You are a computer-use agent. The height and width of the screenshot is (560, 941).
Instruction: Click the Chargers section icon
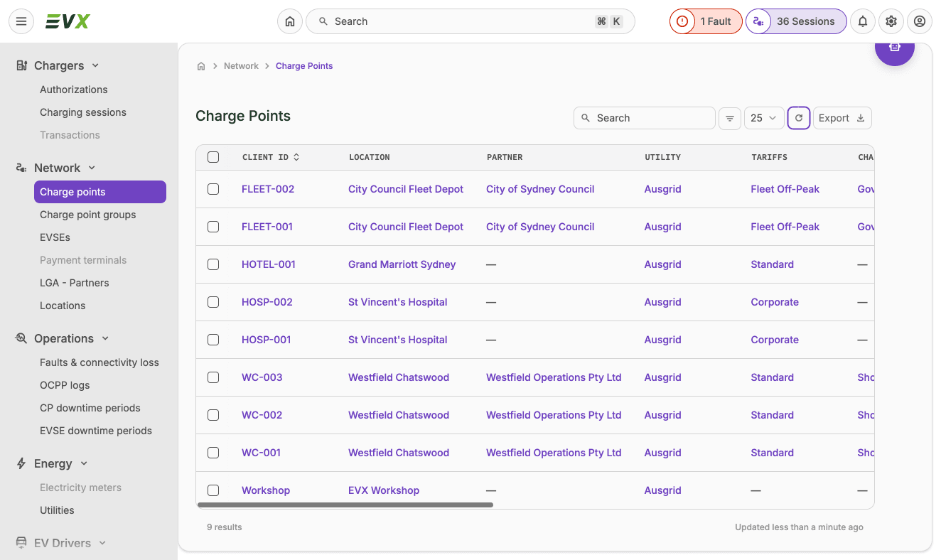click(x=22, y=65)
